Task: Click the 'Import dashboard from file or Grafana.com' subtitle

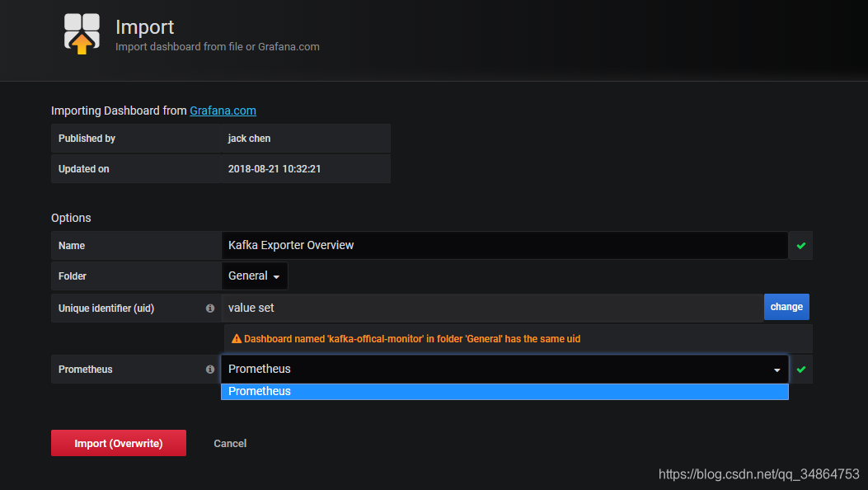Action: (217, 47)
